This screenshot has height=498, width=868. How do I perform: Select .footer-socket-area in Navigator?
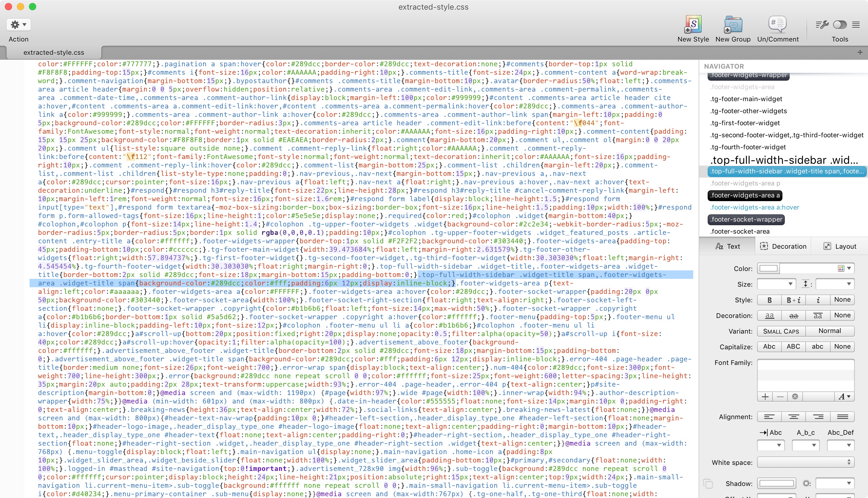click(x=740, y=232)
